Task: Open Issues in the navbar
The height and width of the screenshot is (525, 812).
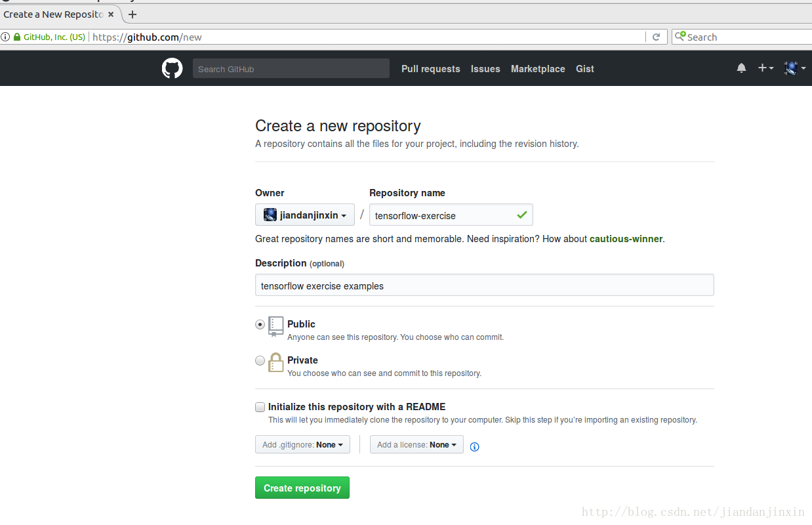Action: tap(485, 68)
